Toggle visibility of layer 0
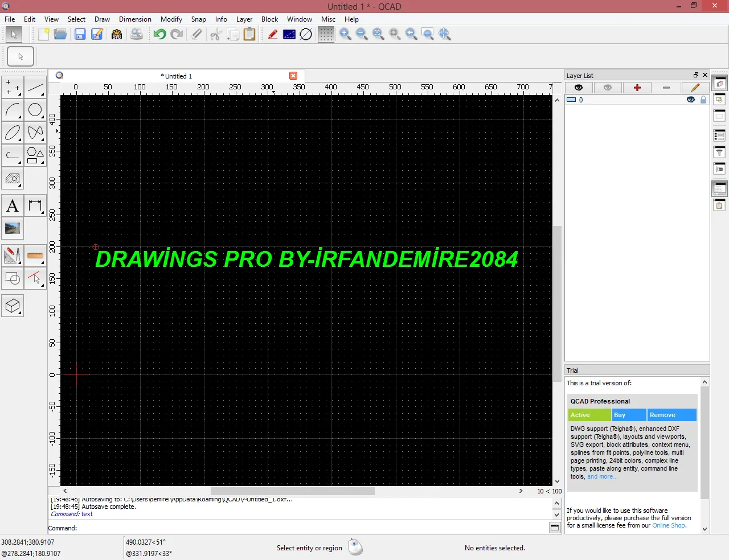This screenshot has width=729, height=560. click(x=691, y=100)
